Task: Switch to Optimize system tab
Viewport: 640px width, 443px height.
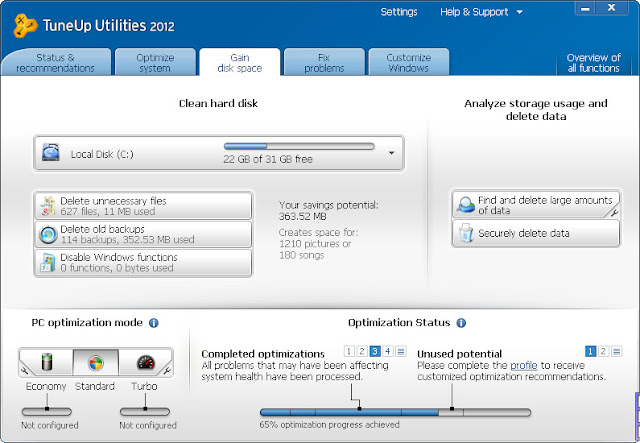Action: point(155,62)
